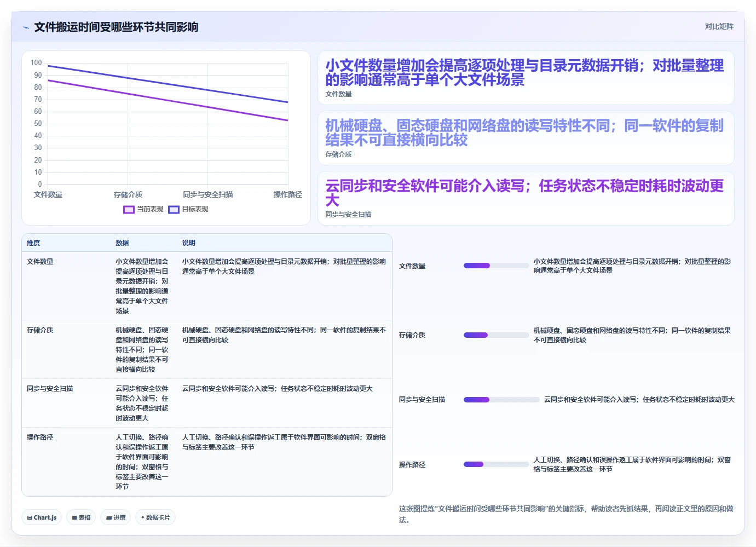Viewport: 756px width, 547px height.
Task: Click the 对比矩阵 tag in the header
Action: tap(719, 26)
